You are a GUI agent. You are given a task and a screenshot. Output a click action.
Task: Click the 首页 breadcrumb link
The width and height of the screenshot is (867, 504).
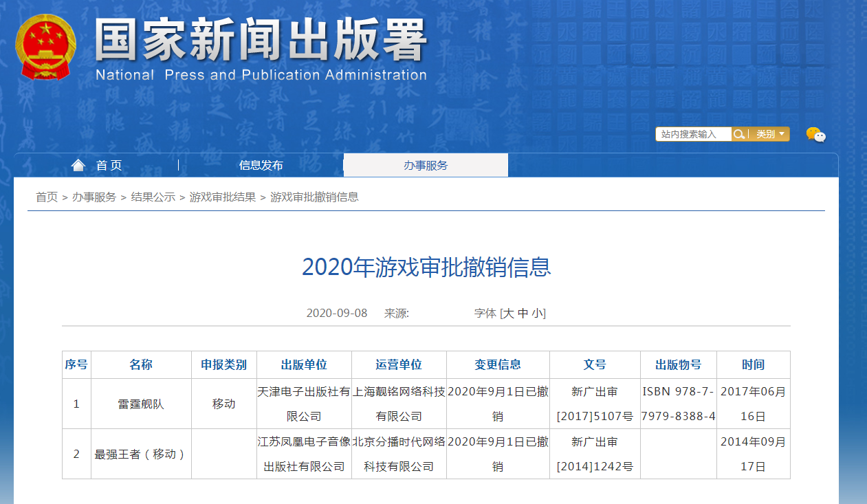point(47,197)
